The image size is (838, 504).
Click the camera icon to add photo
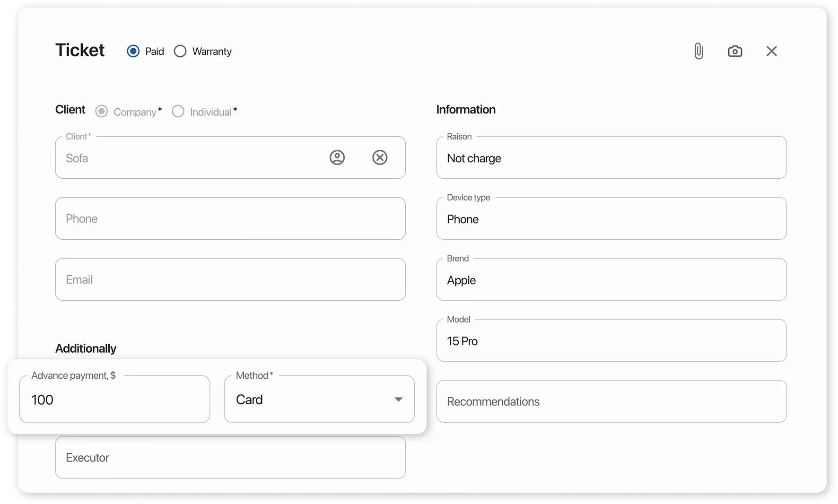point(734,51)
